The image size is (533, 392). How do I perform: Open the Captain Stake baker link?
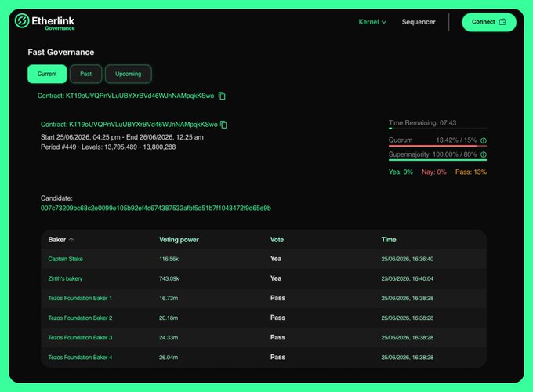pos(65,259)
